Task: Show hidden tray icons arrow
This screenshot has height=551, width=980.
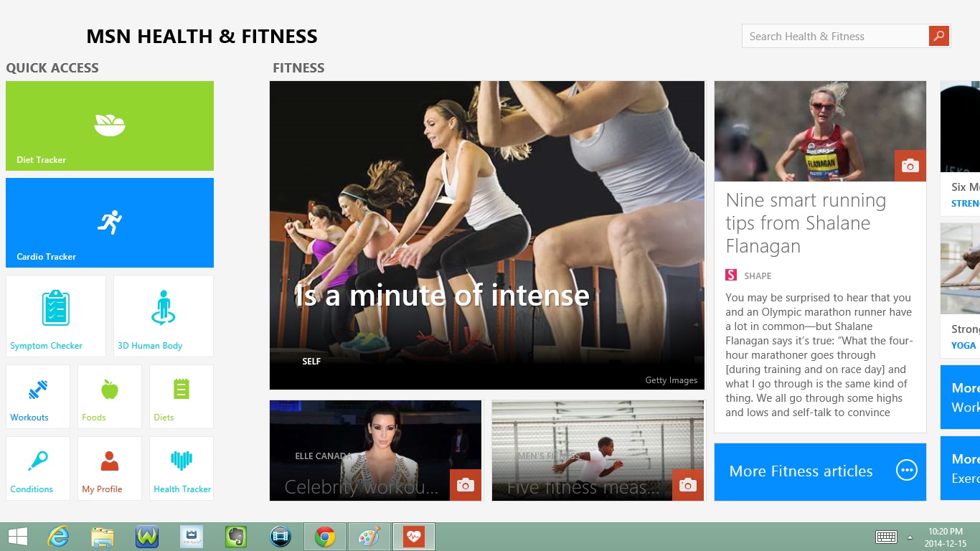Action: 910,537
